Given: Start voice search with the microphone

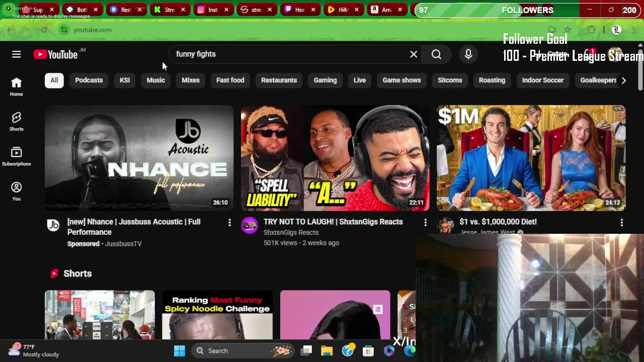Looking at the screenshot, I should pyautogui.click(x=468, y=54).
